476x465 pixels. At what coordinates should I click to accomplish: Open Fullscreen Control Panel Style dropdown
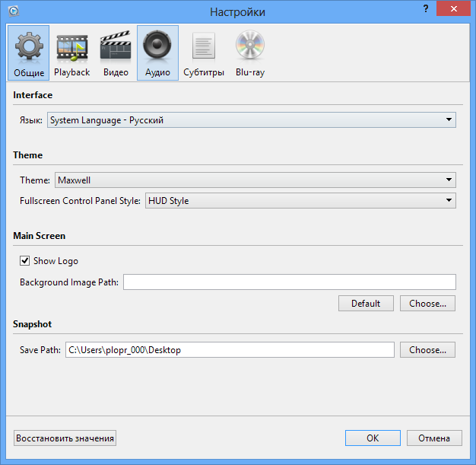pyautogui.click(x=300, y=201)
